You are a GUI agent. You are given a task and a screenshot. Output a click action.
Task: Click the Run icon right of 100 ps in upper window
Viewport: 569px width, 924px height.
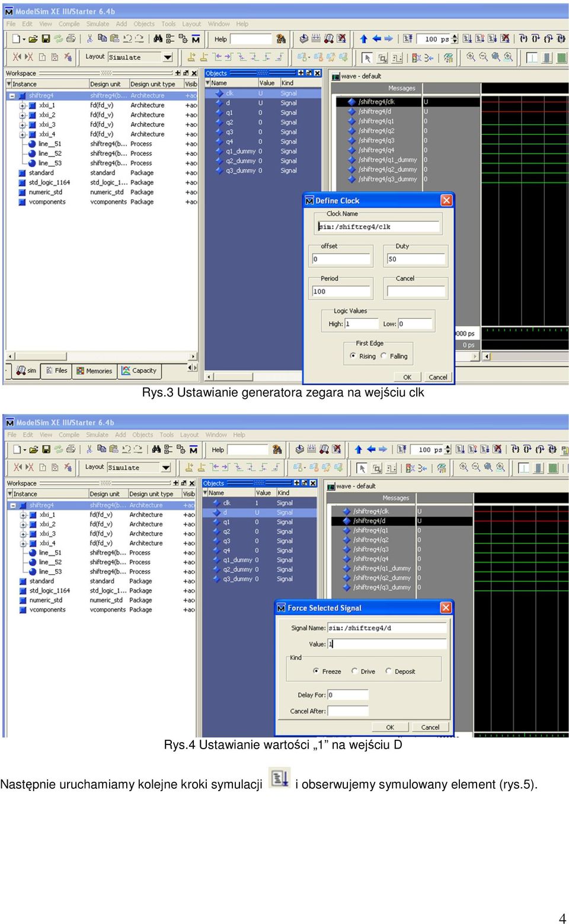click(468, 39)
